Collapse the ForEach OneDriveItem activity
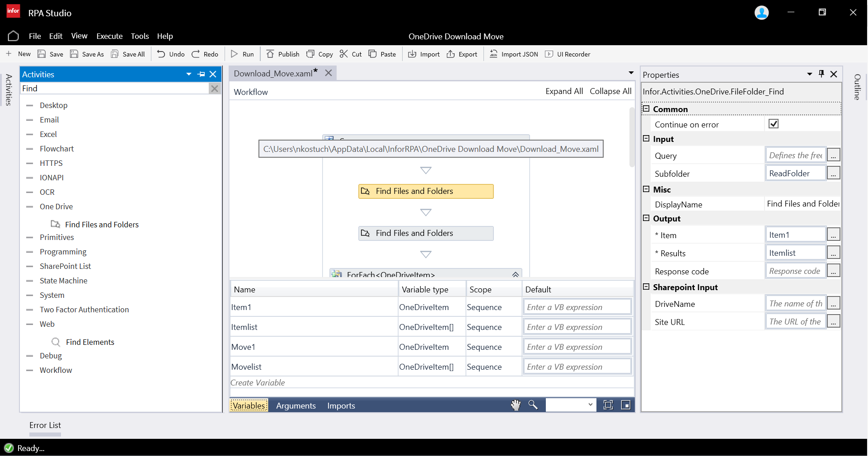Image resolution: width=868 pixels, height=456 pixels. click(515, 274)
